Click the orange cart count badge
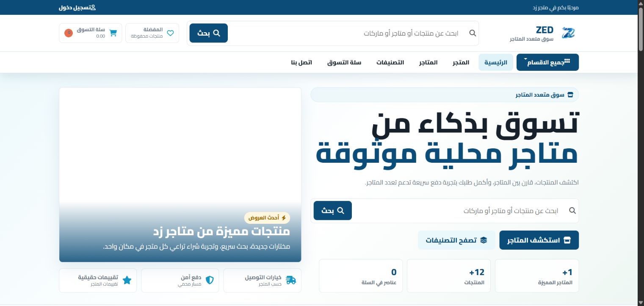This screenshot has width=644, height=306. coord(69,33)
